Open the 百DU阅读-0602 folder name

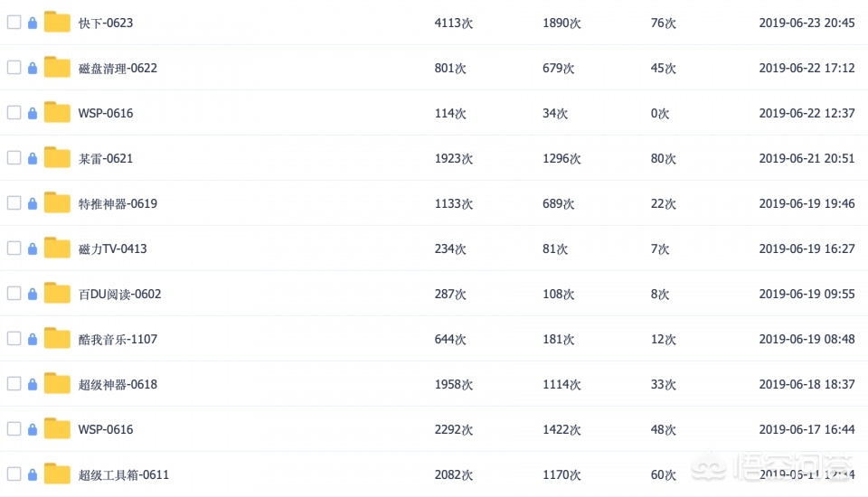(119, 294)
